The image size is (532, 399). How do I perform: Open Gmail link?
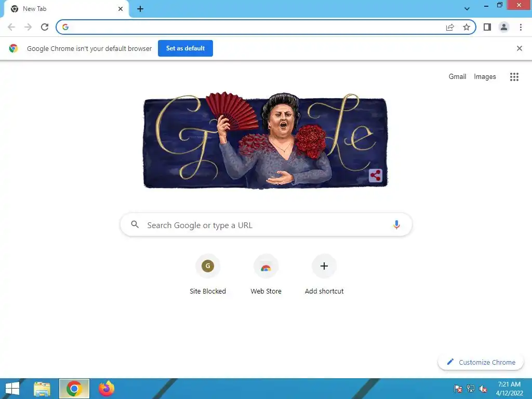coord(457,77)
